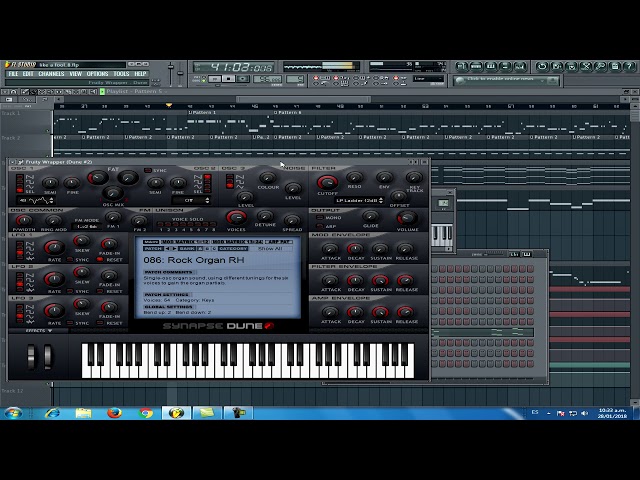Image resolution: width=640 pixels, height=480 pixels.
Task: Select BANK A button
Action: tap(200, 249)
